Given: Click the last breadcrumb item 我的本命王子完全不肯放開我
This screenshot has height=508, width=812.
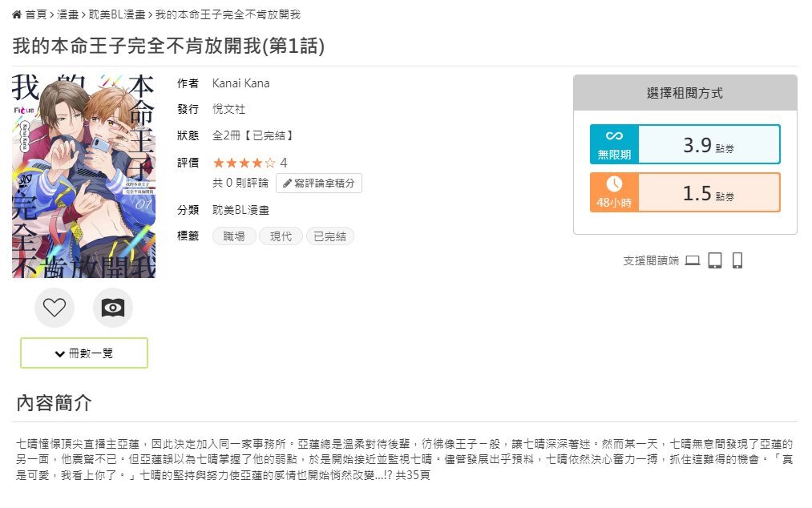Looking at the screenshot, I should 228,14.
